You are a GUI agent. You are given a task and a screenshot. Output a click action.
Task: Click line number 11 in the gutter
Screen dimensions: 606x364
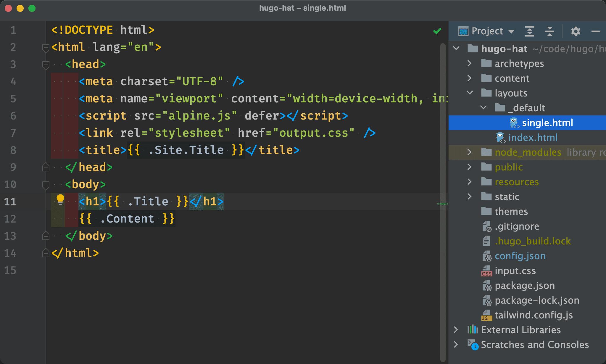(10, 202)
